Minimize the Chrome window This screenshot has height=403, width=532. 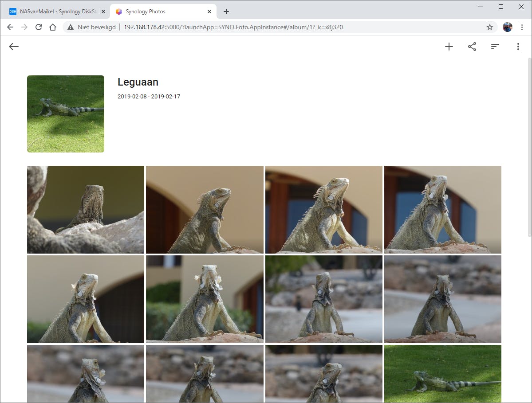click(x=481, y=7)
